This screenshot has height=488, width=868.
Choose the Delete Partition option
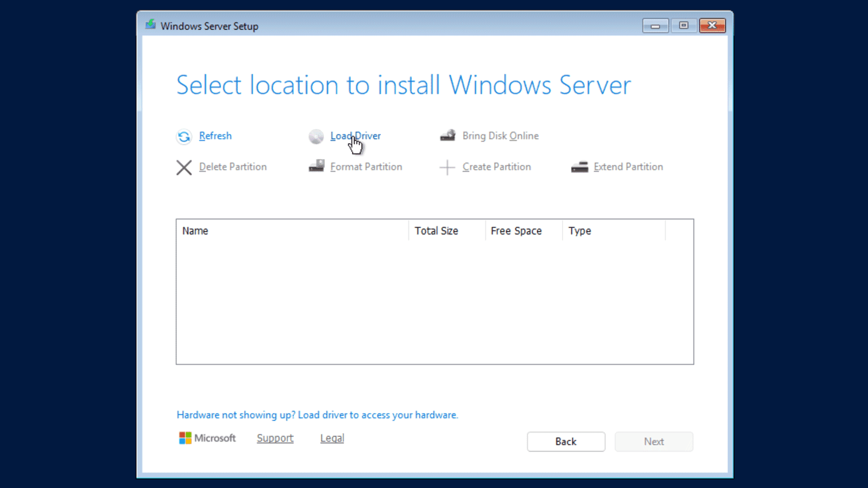(233, 166)
